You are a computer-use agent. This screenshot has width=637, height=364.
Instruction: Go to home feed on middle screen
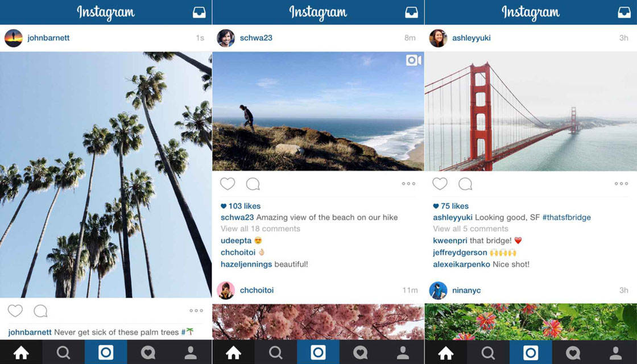coord(233,352)
